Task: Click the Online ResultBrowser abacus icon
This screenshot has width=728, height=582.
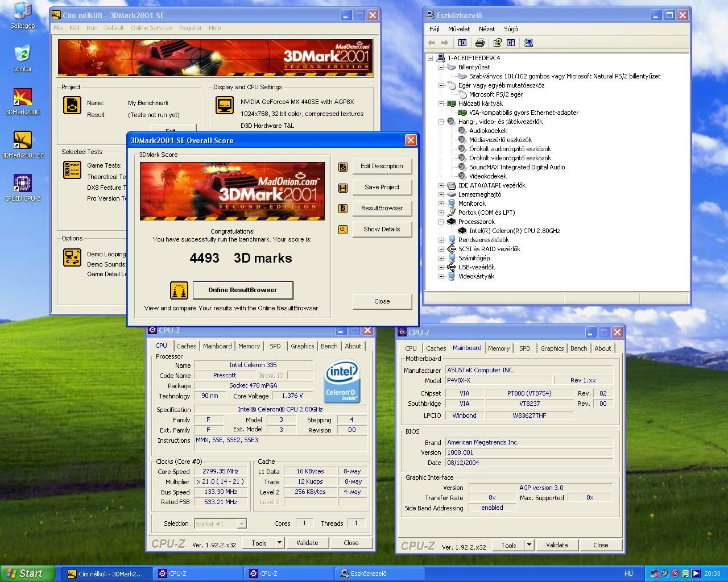Action: click(179, 290)
